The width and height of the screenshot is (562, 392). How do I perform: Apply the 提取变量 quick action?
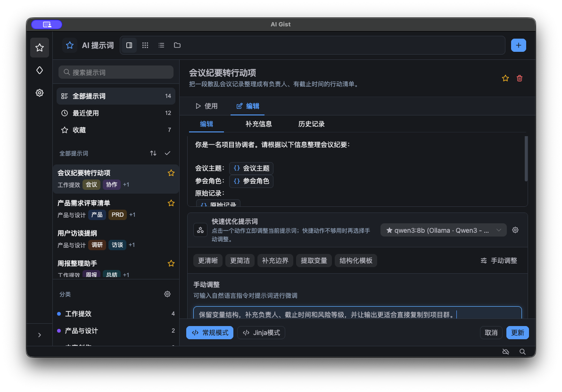pos(314,261)
